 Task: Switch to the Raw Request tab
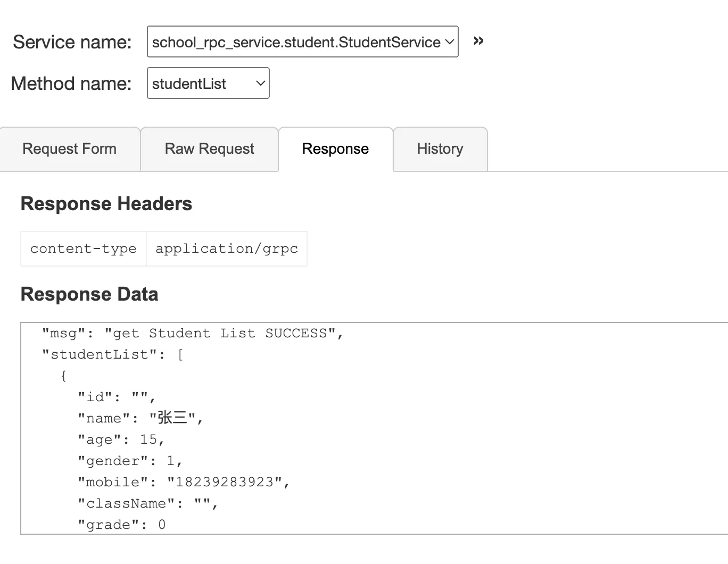[209, 149]
